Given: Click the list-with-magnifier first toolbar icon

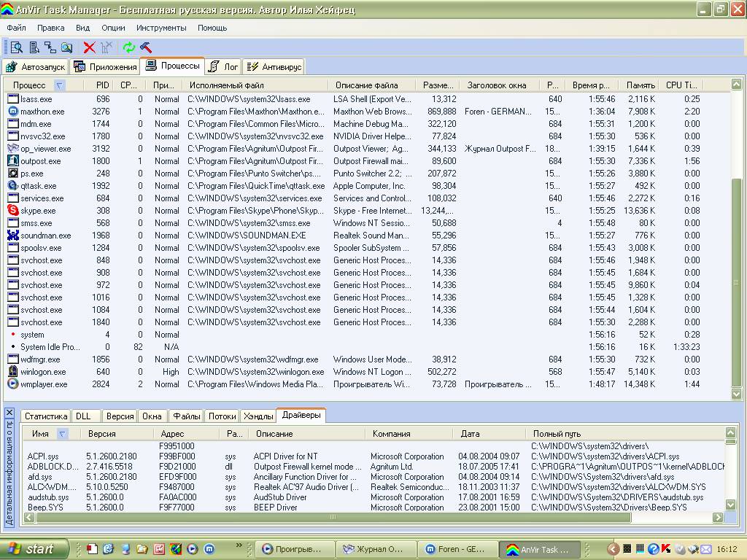Looking at the screenshot, I should pos(17,47).
